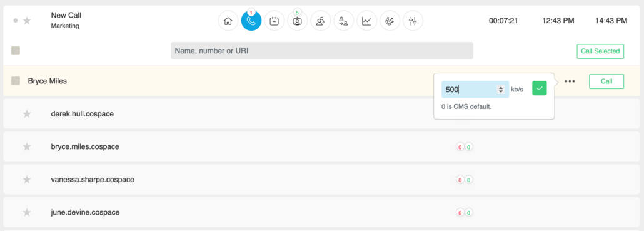
Task: Open the move participants icon
Action: [344, 21]
